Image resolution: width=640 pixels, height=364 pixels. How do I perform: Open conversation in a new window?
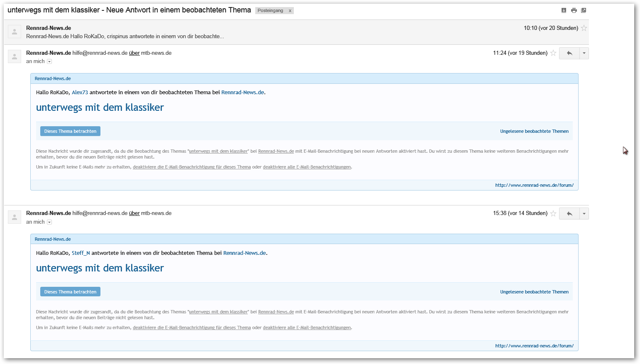point(584,10)
